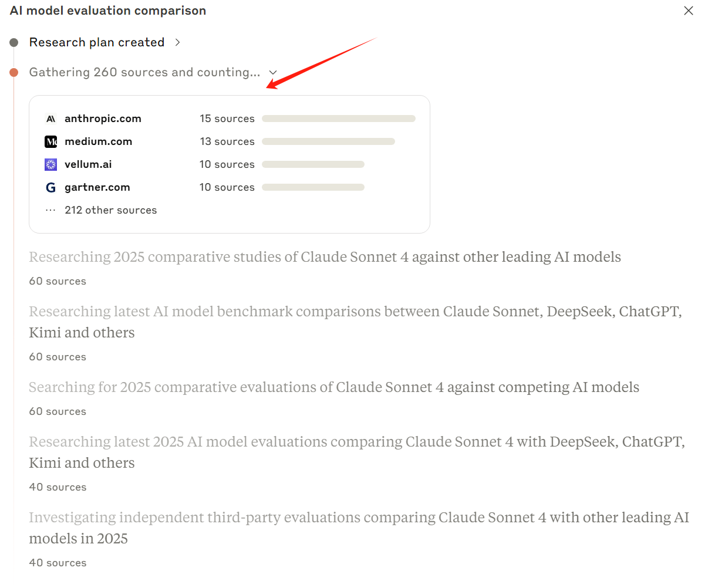
Task: Select the 60 sources label under first research task
Action: click(x=57, y=281)
